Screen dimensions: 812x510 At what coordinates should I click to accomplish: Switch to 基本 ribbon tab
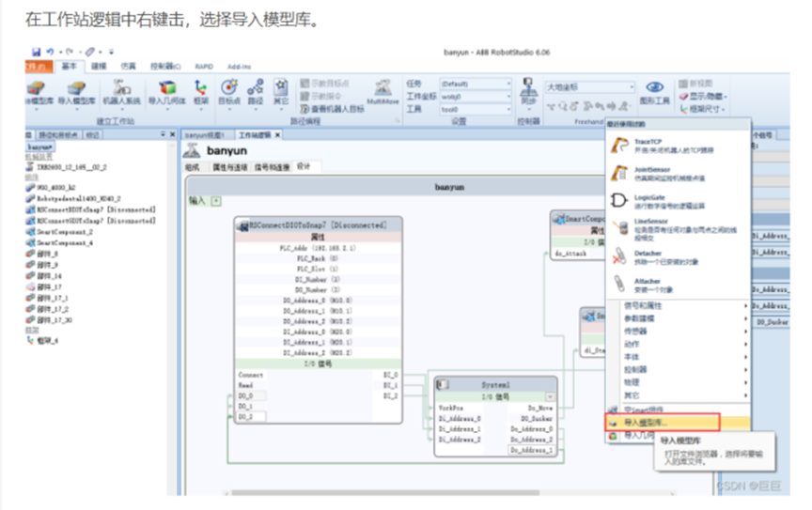[69, 67]
